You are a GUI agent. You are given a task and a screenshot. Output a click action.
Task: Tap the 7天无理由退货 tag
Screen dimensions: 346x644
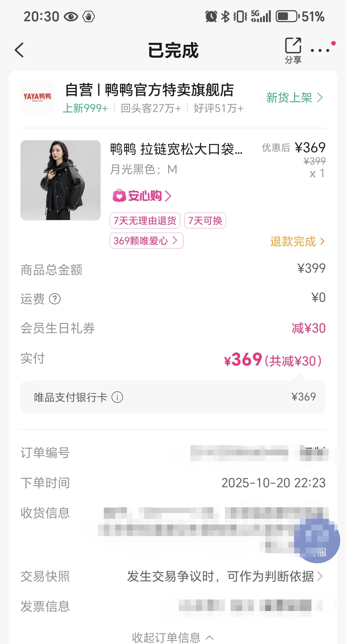click(x=145, y=221)
